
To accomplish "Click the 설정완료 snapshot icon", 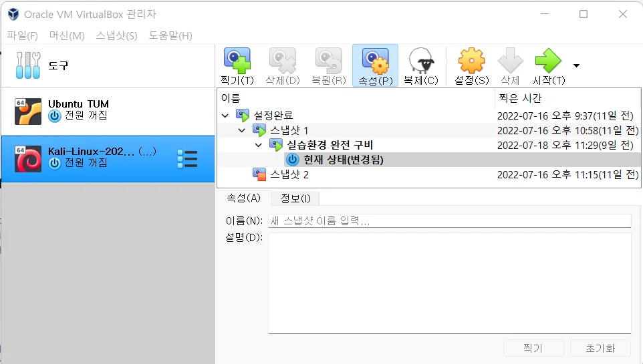I will pyautogui.click(x=243, y=115).
